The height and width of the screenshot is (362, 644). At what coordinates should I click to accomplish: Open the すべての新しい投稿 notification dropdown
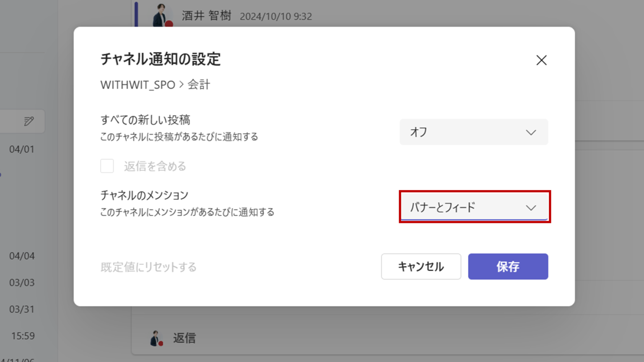point(474,132)
